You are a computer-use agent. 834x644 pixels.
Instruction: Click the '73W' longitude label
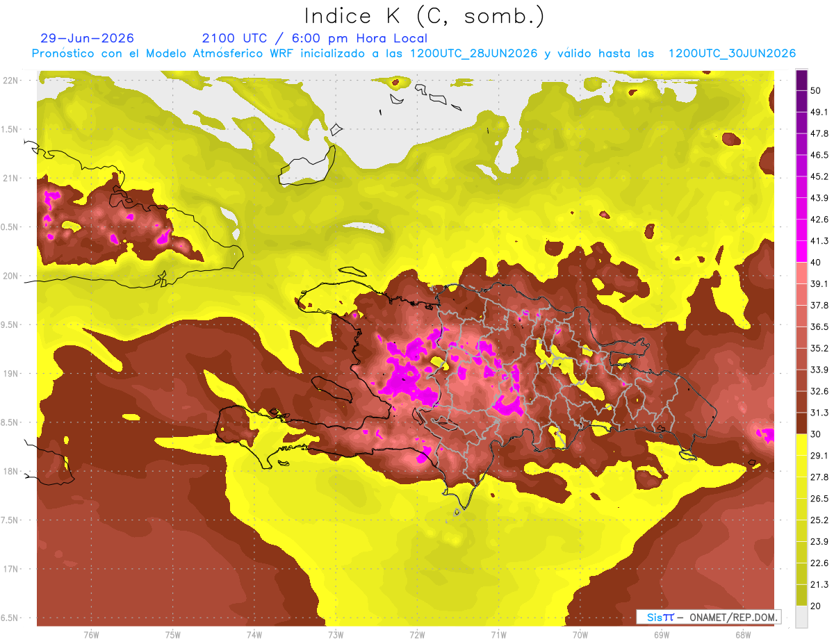tap(336, 634)
